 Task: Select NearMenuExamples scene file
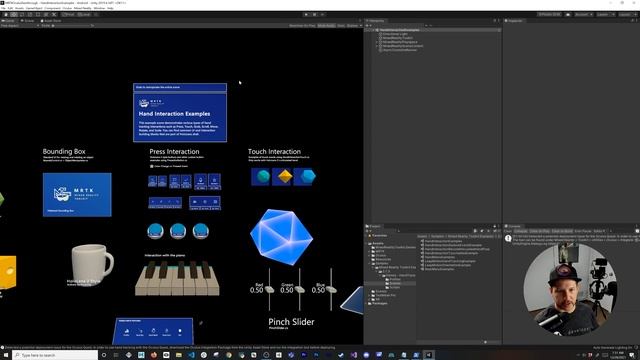pyautogui.click(x=439, y=269)
